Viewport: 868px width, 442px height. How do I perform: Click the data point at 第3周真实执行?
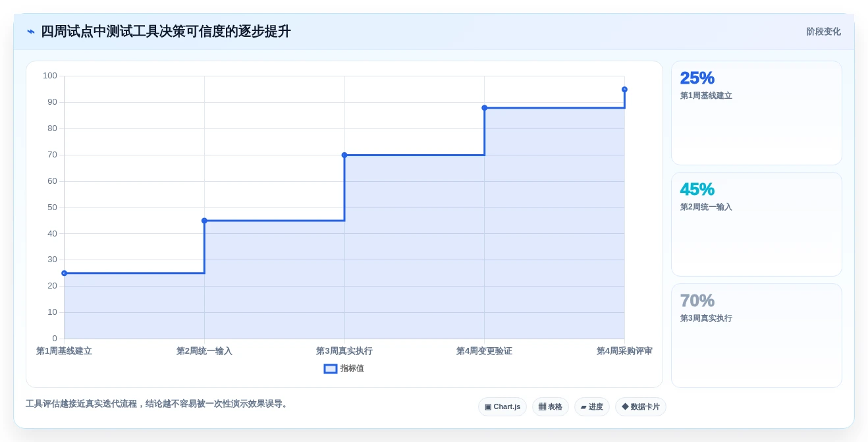pos(344,155)
